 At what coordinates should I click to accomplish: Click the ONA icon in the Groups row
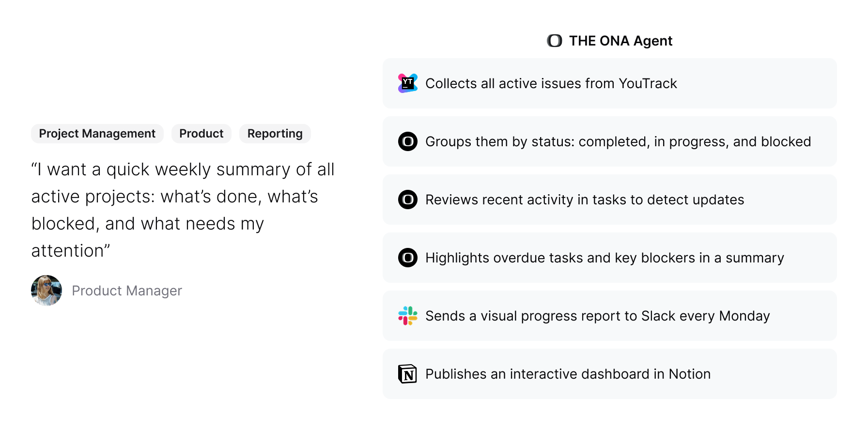(407, 141)
